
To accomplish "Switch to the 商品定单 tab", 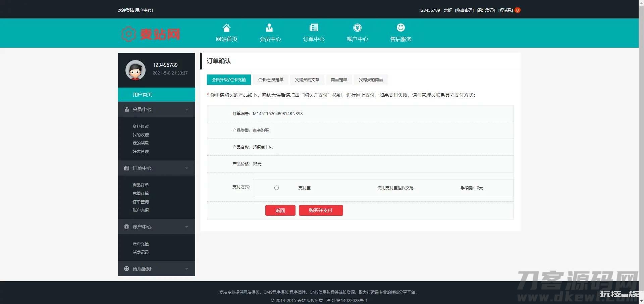I will click(x=339, y=80).
